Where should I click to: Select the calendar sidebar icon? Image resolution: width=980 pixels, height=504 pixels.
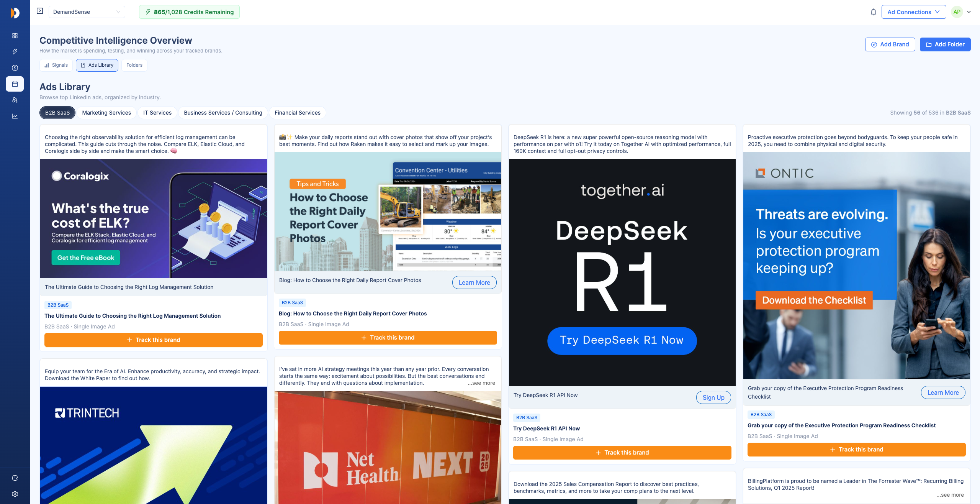(15, 84)
